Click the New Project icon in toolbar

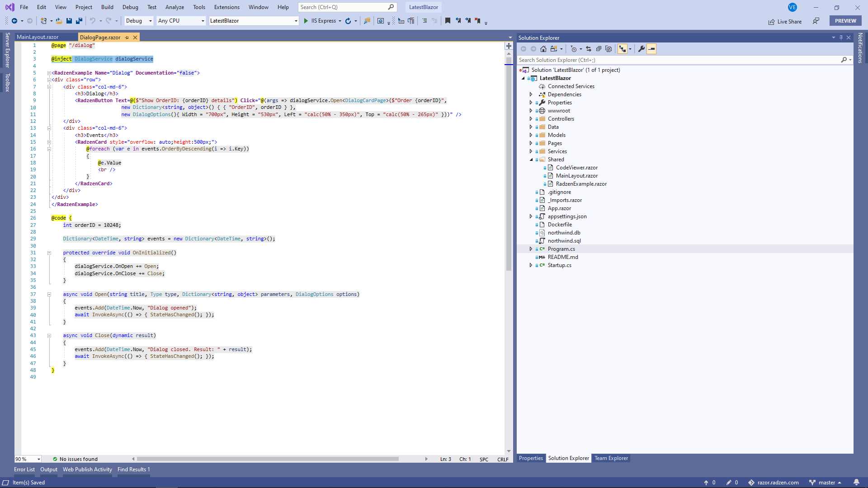pos(43,21)
